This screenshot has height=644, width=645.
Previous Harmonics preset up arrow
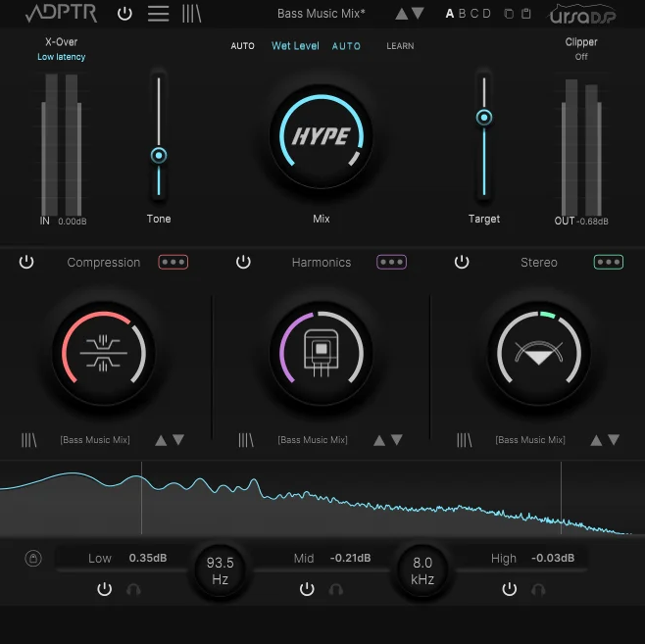tap(379, 440)
